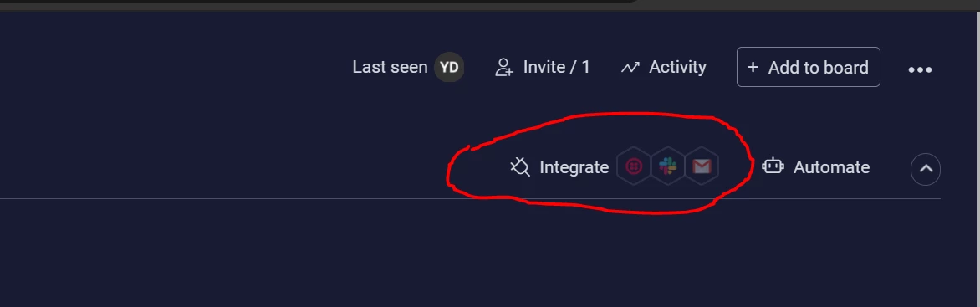The height and width of the screenshot is (307, 980).
Task: Open the Activity log text
Action: click(x=677, y=67)
